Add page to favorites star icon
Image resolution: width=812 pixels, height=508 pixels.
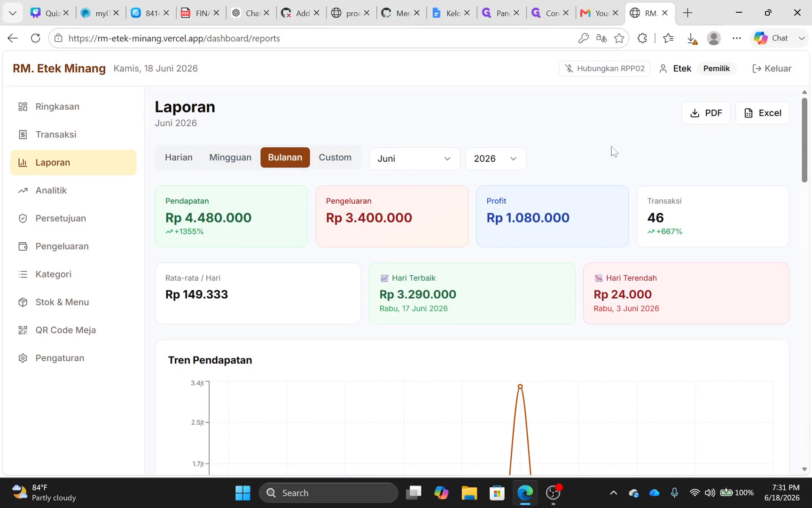pyautogui.click(x=619, y=39)
